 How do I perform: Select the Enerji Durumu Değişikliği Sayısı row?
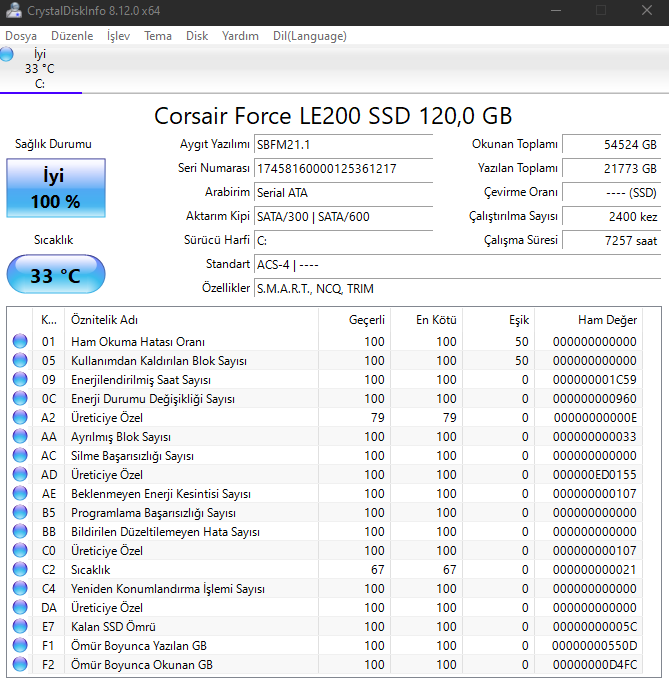point(325,398)
